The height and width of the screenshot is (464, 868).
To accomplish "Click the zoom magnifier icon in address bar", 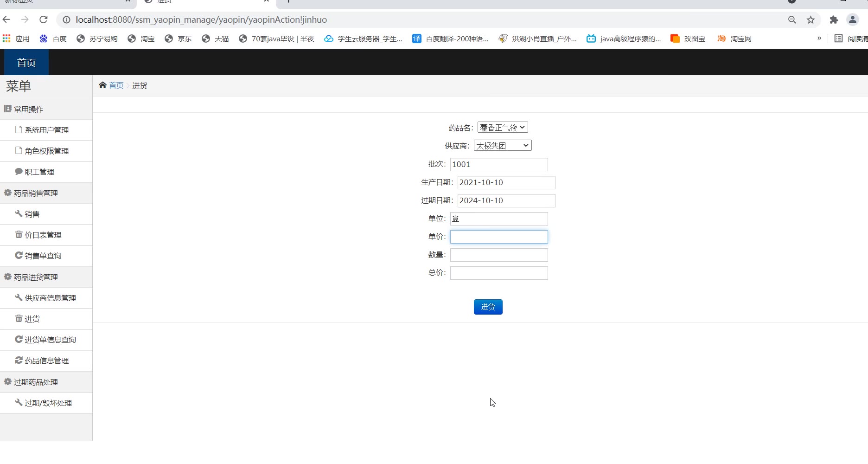I will tap(792, 19).
